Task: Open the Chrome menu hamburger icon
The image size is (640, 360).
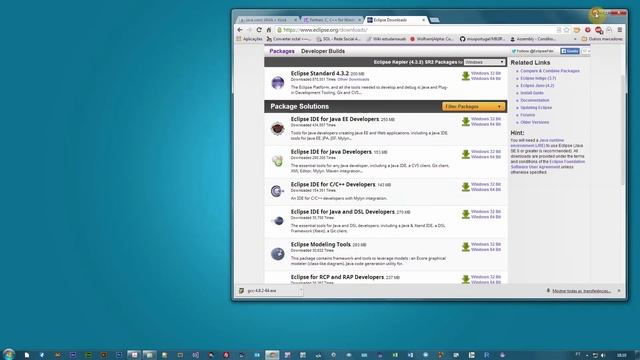Action: pos(620,30)
